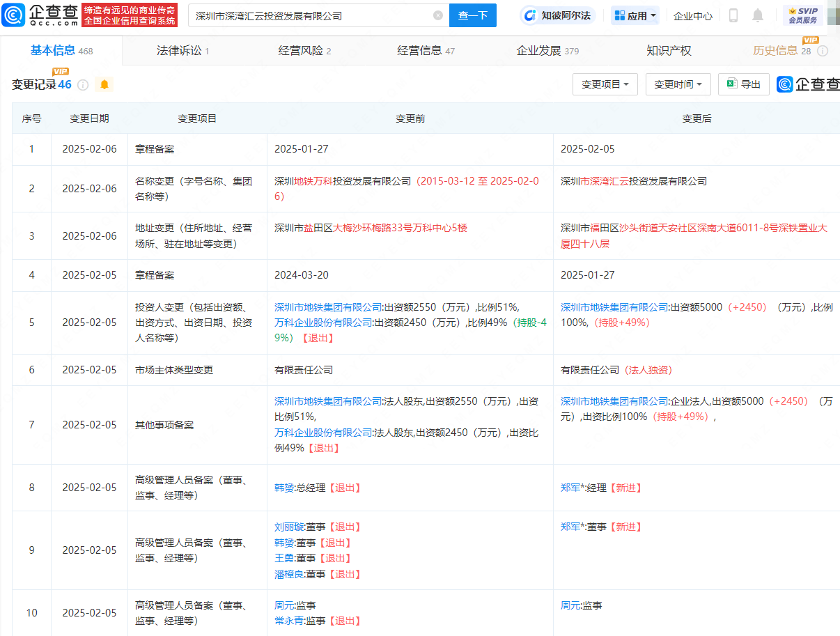Open notifications via the header bell icon
840x636 pixels.
pyautogui.click(x=758, y=15)
